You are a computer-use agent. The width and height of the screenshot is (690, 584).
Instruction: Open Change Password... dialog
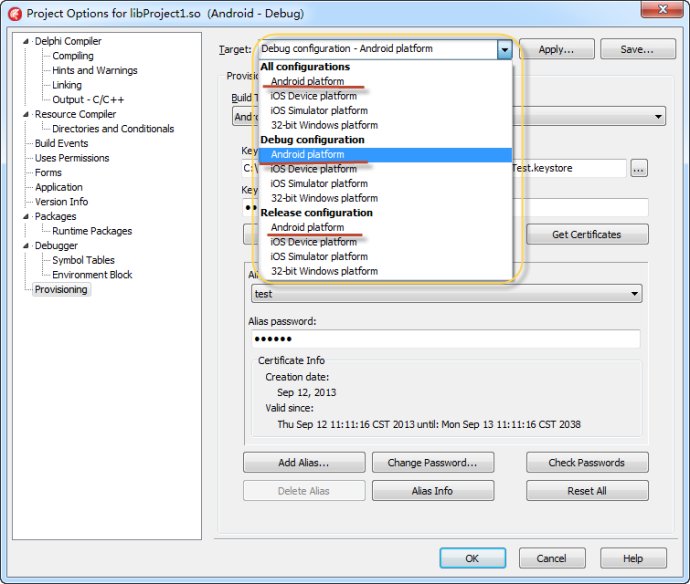coord(433,463)
